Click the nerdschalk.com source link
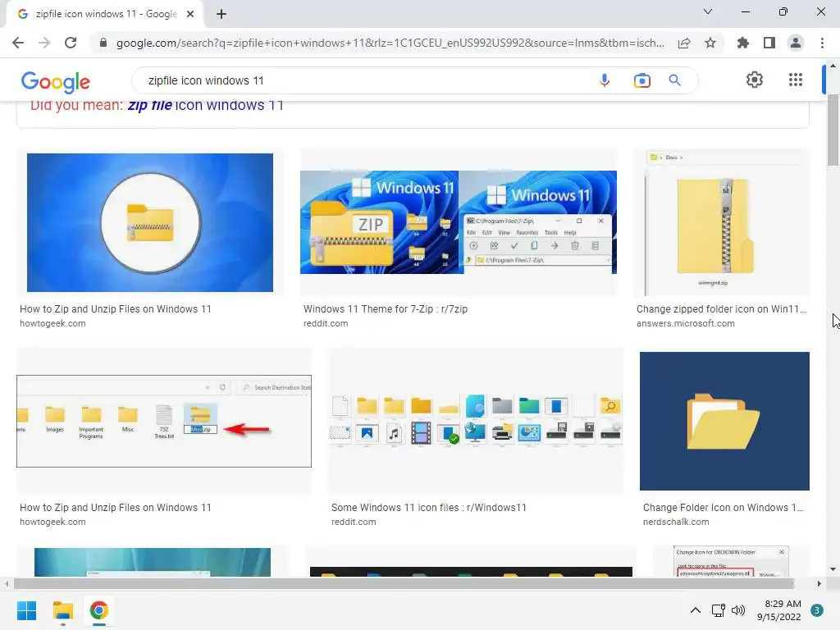 676,522
